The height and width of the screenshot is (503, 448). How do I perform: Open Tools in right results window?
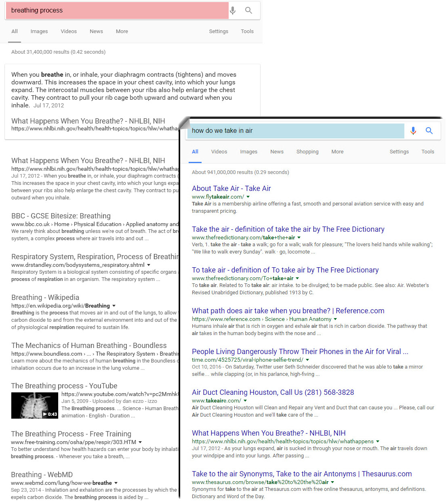428,152
